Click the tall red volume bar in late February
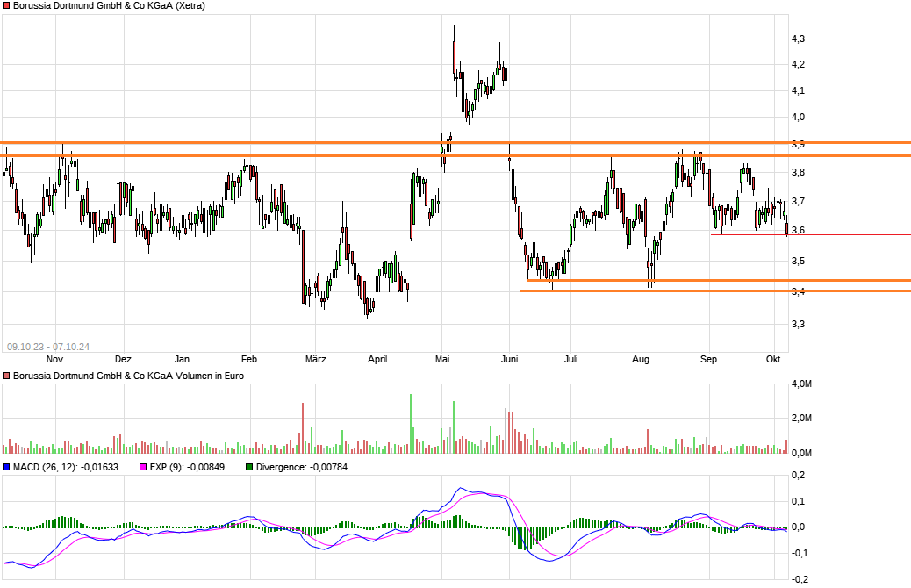Image resolution: width=911 pixels, height=588 pixels. 303,428
